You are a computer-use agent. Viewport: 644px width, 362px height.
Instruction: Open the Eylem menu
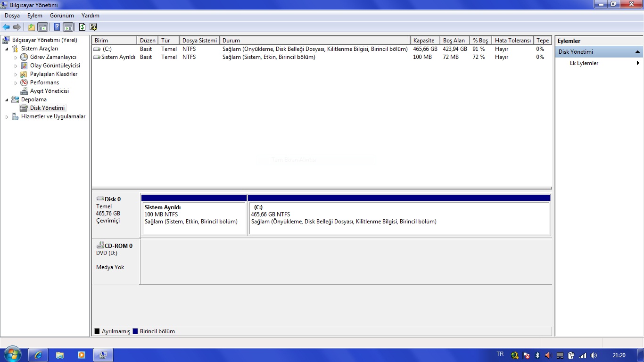click(35, 16)
